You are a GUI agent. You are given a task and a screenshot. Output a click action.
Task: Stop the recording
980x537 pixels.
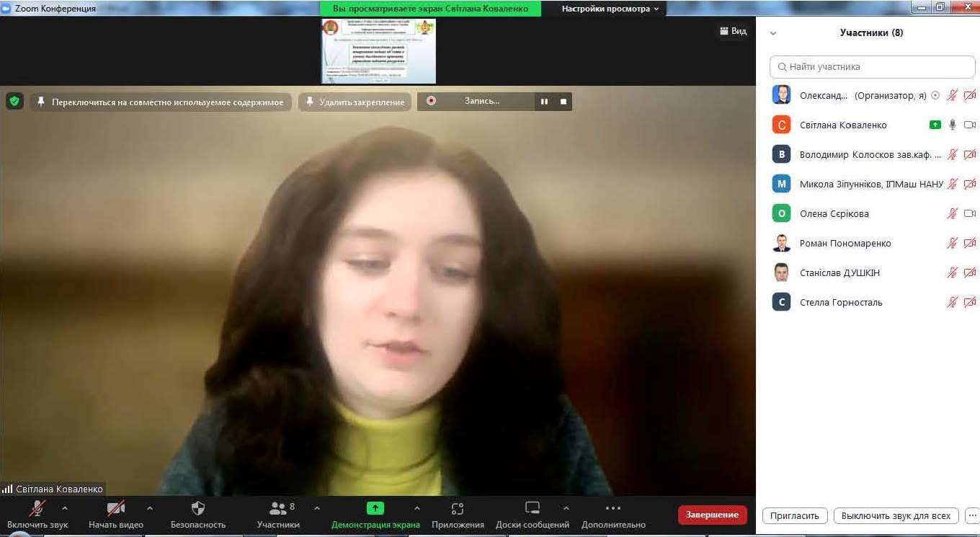(563, 102)
